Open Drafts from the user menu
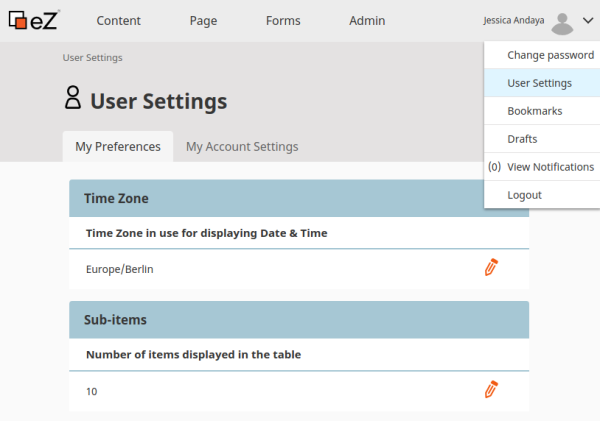The image size is (600, 421). coord(522,139)
